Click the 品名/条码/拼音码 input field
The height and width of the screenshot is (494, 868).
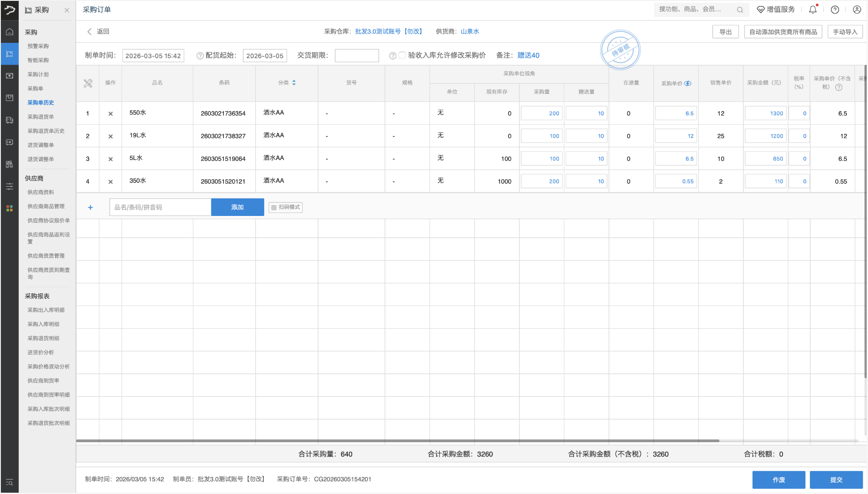coord(160,207)
